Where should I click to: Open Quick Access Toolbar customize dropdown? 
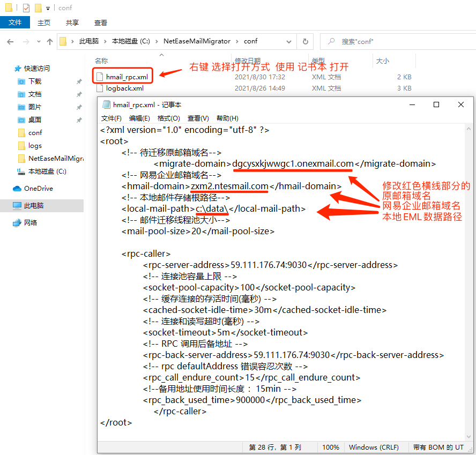48,8
